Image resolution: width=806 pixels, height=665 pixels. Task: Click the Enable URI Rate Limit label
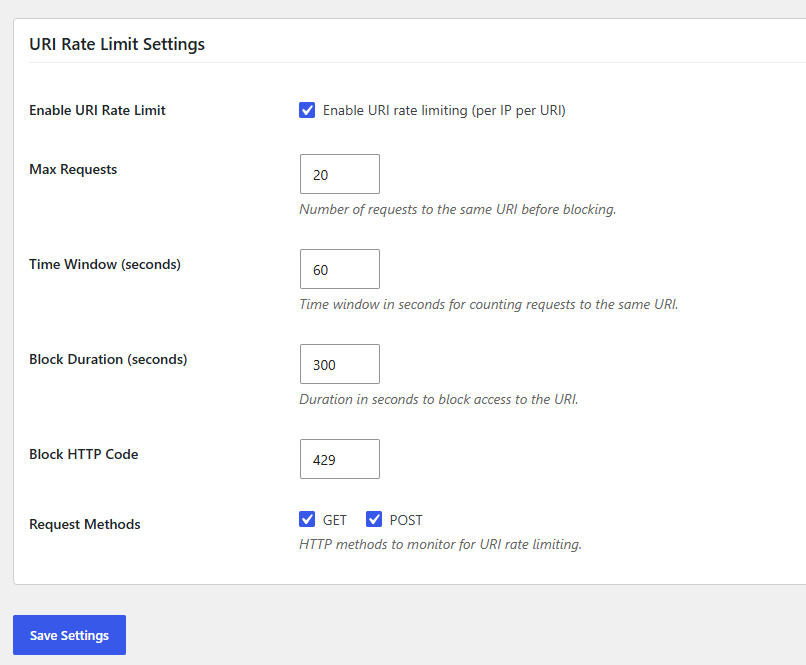(97, 110)
